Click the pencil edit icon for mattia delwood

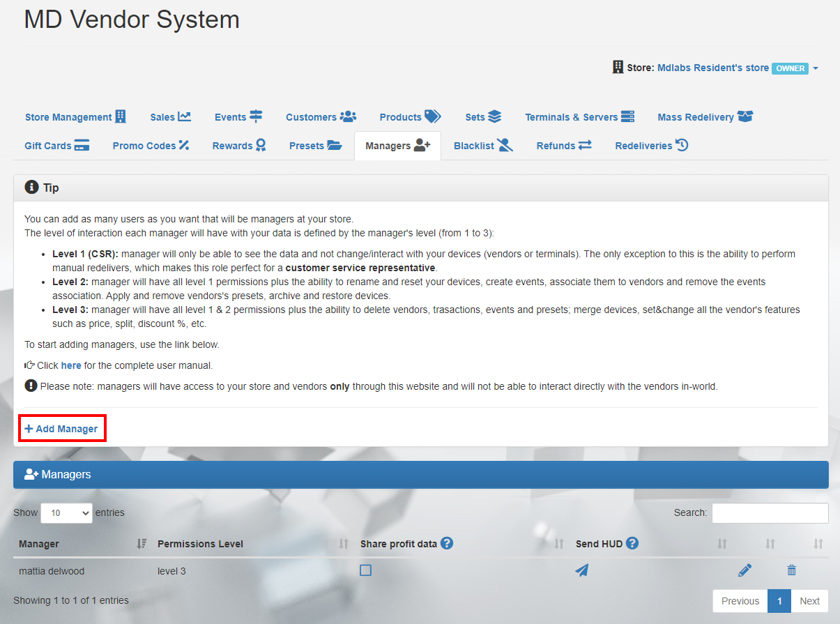pyautogui.click(x=744, y=571)
